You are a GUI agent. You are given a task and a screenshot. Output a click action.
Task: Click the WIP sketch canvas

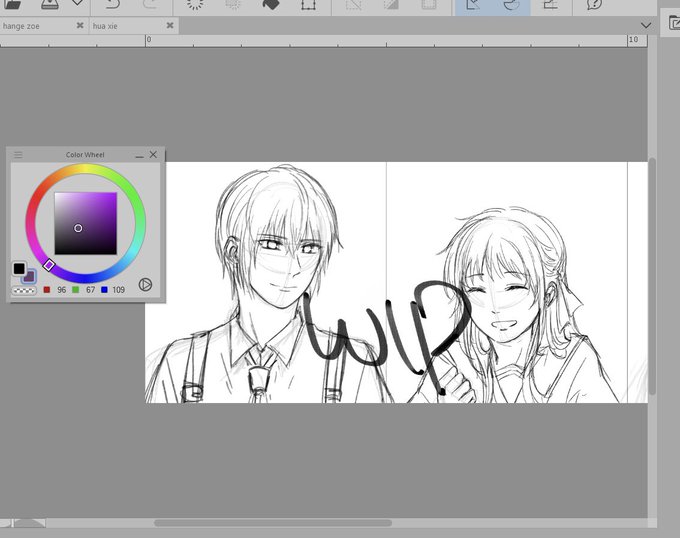click(396, 282)
